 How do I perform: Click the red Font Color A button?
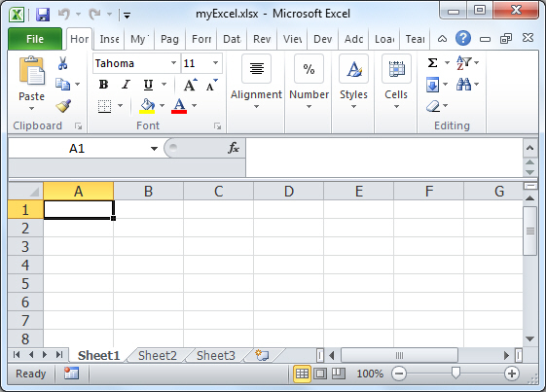(x=179, y=106)
